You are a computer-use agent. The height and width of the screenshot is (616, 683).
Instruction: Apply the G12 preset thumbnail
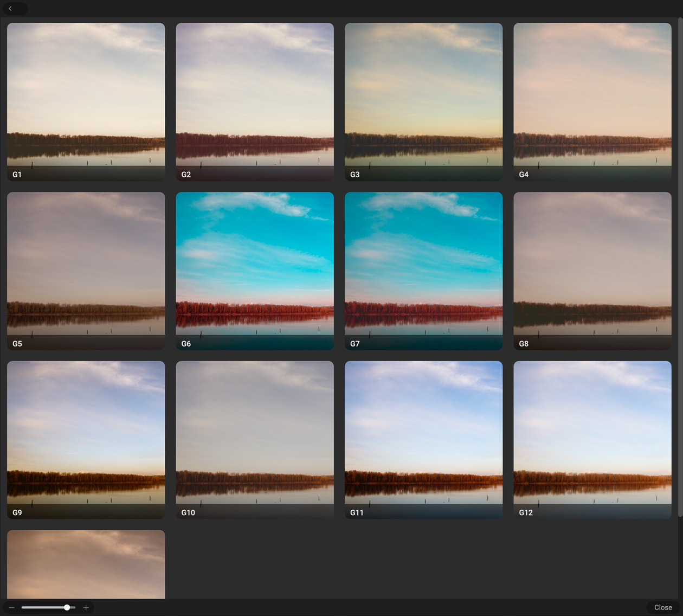(x=592, y=440)
